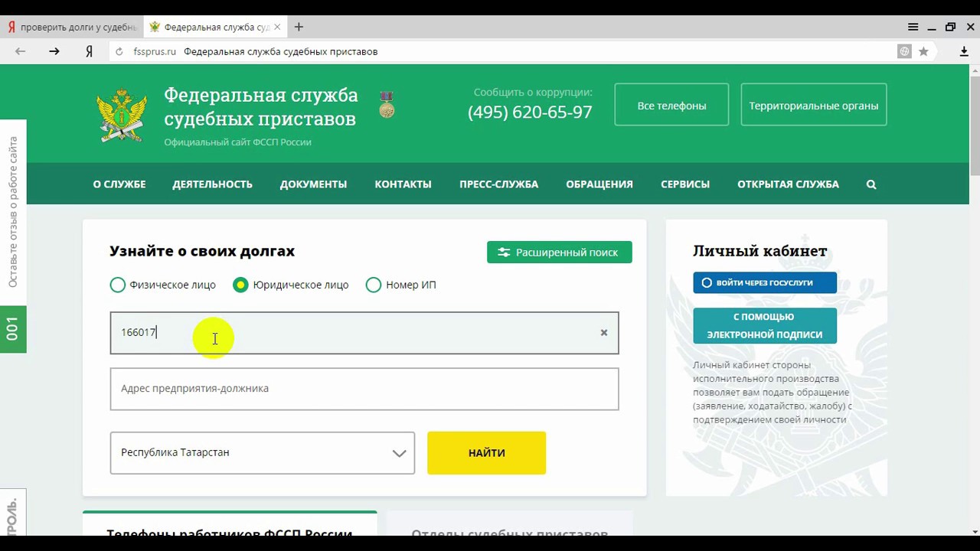980x551 pixels.
Task: Open the СЕРВИСЫ menu
Action: 685,184
